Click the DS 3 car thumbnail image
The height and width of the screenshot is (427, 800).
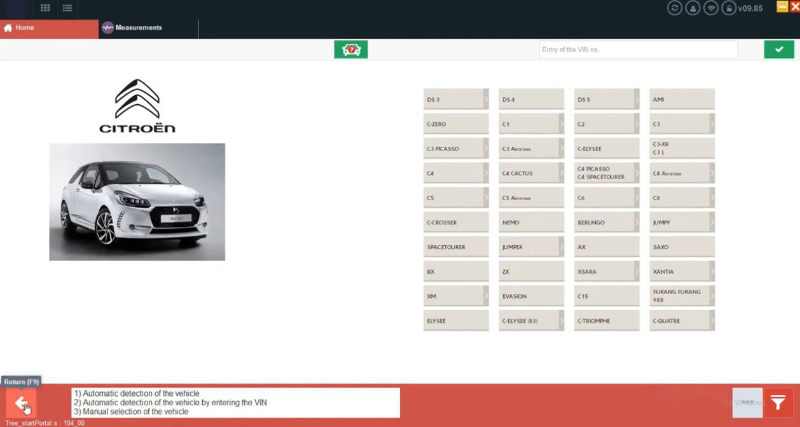(x=137, y=202)
